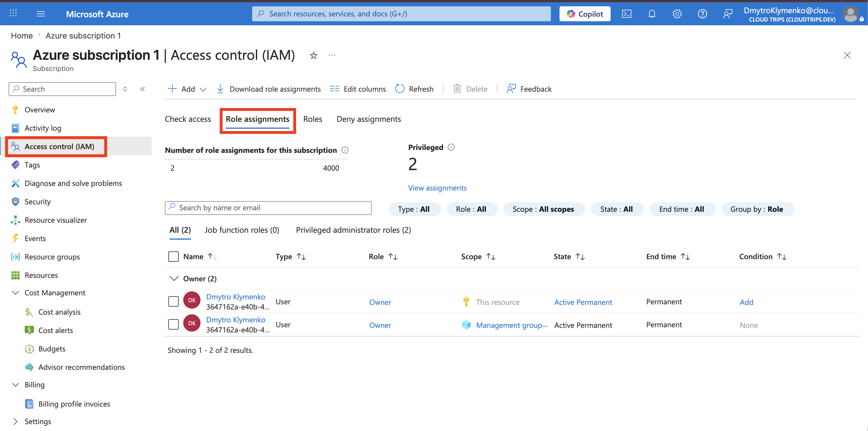Focus the global search resources box

pyautogui.click(x=401, y=14)
